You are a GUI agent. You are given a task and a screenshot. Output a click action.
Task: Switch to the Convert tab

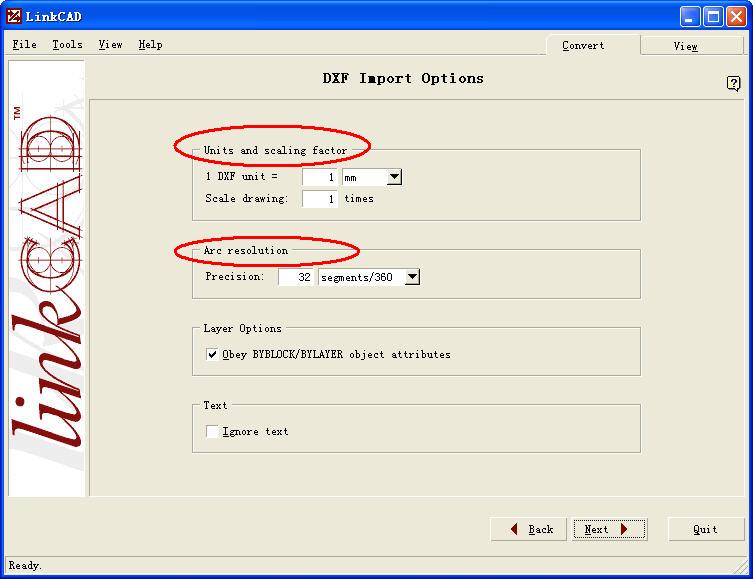(x=583, y=45)
